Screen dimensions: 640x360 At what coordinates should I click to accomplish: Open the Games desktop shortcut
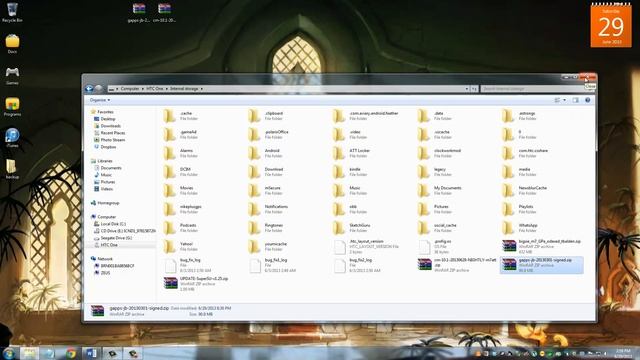tap(12, 76)
